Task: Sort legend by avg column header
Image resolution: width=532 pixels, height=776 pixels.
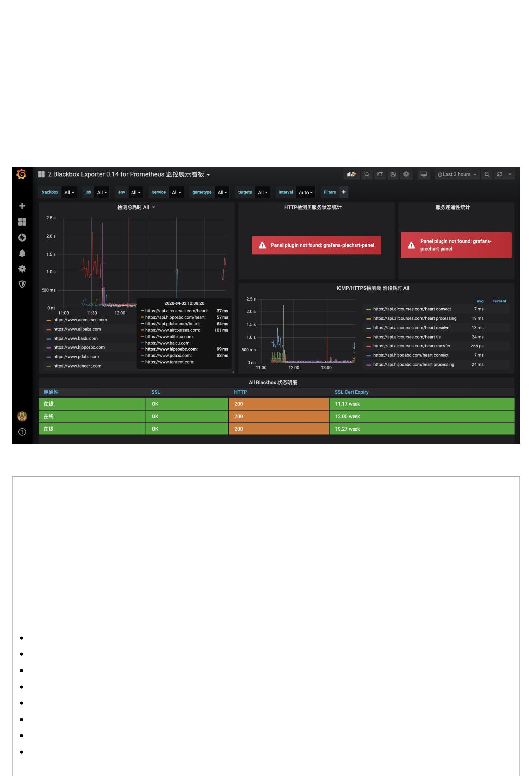Action: 480,301
